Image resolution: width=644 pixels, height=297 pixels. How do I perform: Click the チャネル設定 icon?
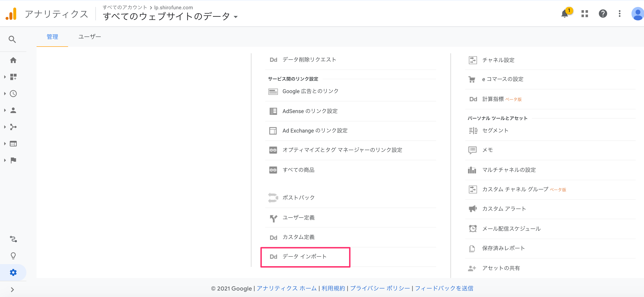[x=473, y=60]
